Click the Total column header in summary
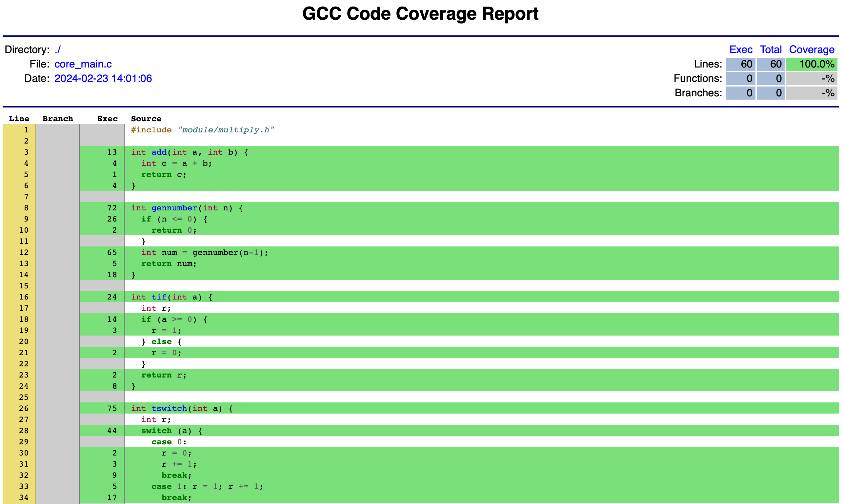Screen dimensions: 844x504 pos(771,49)
